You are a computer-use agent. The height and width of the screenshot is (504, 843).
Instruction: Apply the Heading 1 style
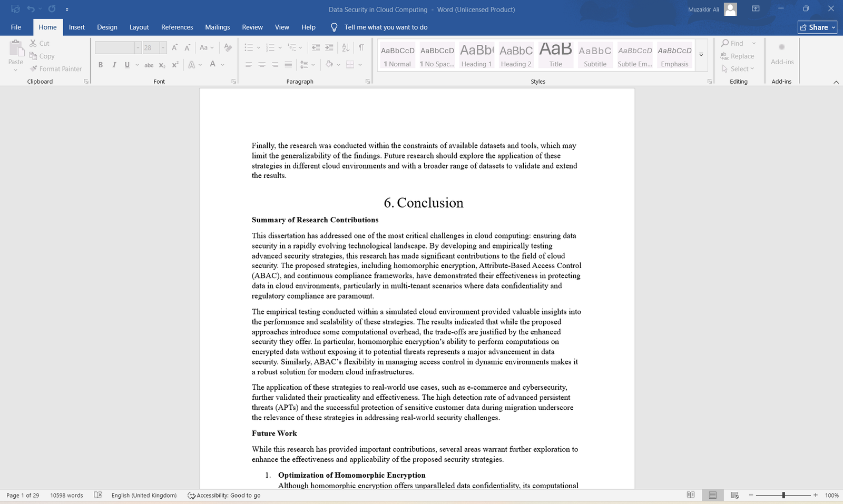(x=476, y=55)
